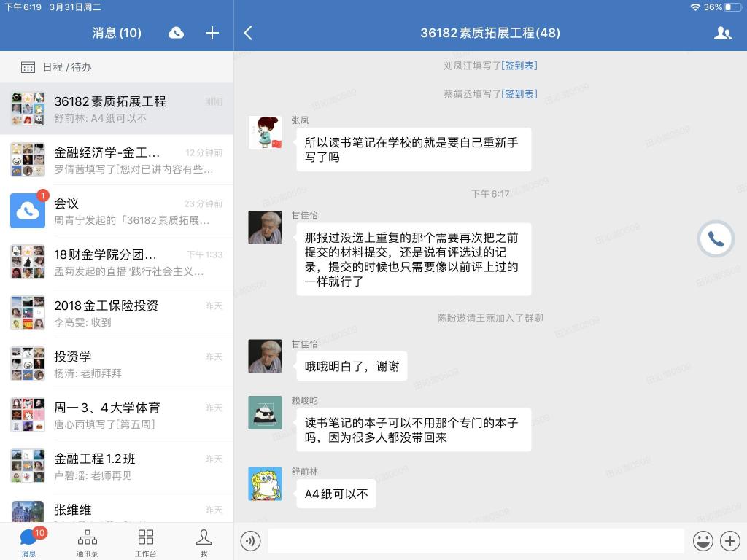Select the 消息 tab with badge

click(x=28, y=542)
